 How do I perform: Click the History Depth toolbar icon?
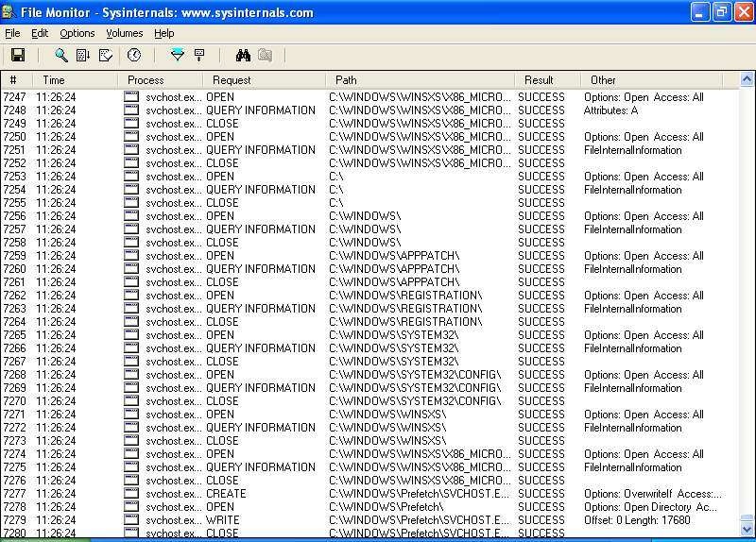point(199,56)
